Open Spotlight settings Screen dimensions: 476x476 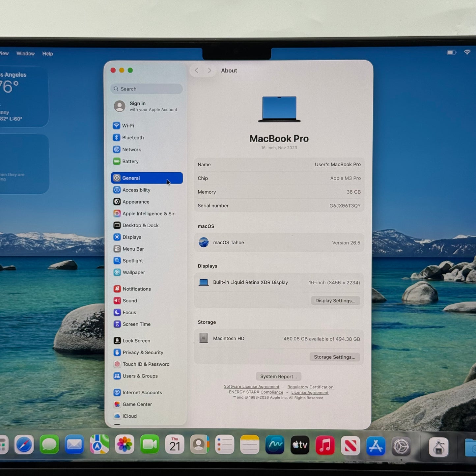pos(147,261)
